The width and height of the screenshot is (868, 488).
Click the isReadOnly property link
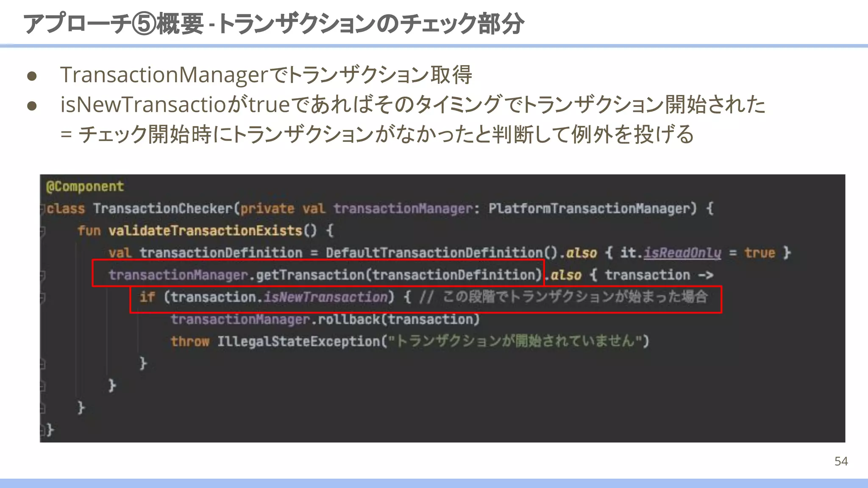[682, 253]
